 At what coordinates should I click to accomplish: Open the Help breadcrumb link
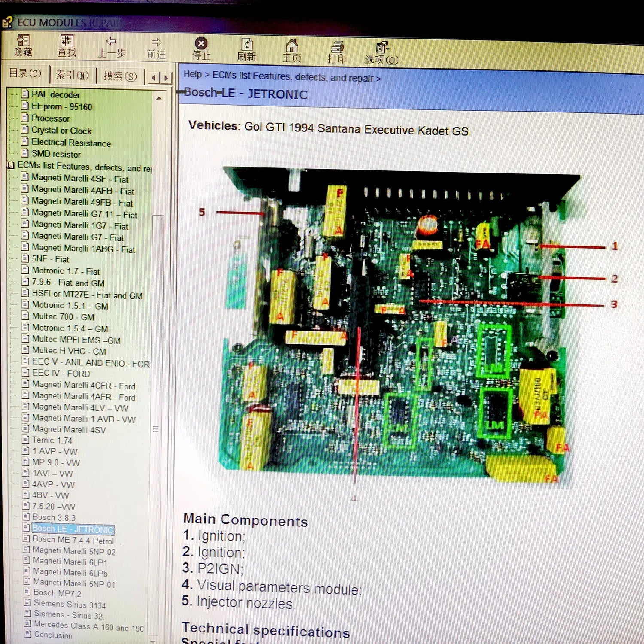[x=193, y=74]
